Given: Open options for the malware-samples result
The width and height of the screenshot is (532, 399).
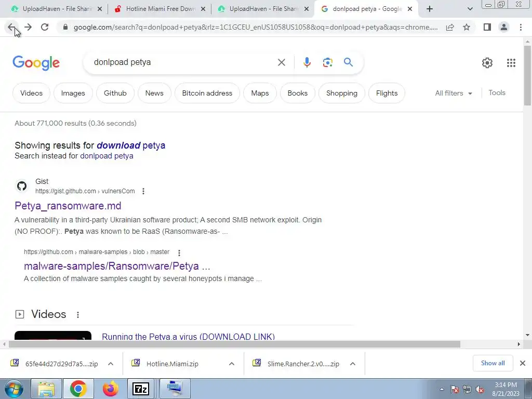Looking at the screenshot, I should click(x=179, y=252).
